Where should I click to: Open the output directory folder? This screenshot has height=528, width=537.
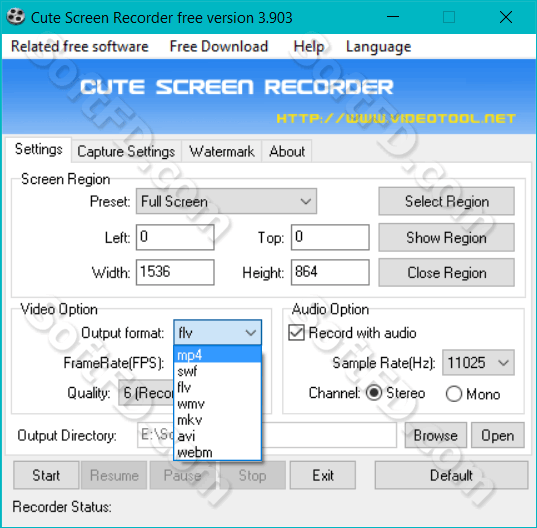click(x=498, y=435)
